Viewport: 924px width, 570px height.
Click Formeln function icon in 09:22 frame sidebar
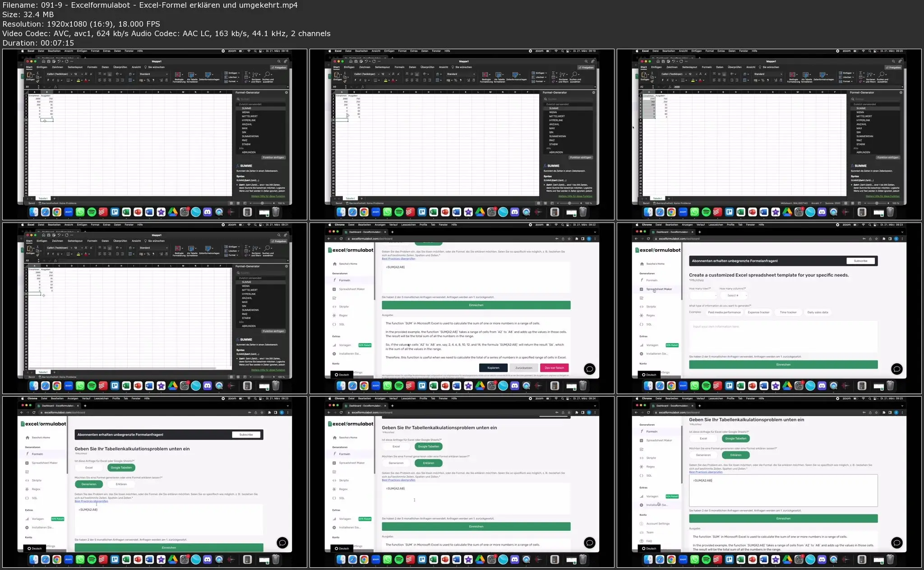pyautogui.click(x=334, y=280)
